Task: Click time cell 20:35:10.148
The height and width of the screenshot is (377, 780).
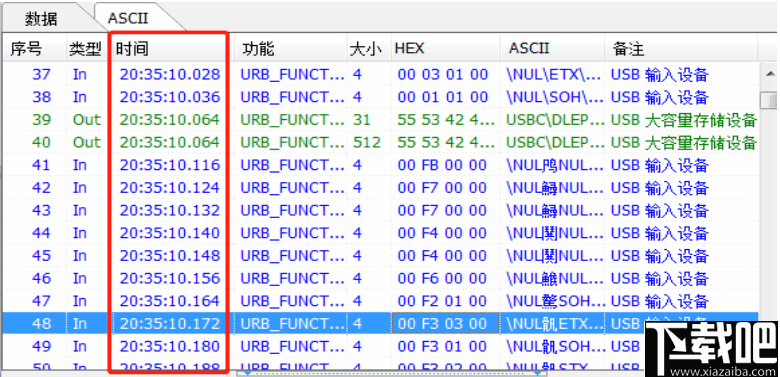Action: (170, 256)
